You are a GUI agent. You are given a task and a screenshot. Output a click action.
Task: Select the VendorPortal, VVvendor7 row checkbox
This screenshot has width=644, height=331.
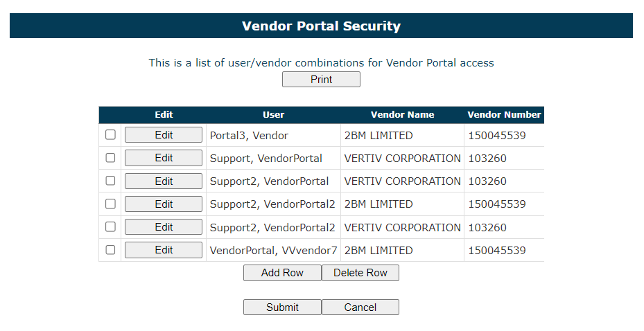coord(110,250)
